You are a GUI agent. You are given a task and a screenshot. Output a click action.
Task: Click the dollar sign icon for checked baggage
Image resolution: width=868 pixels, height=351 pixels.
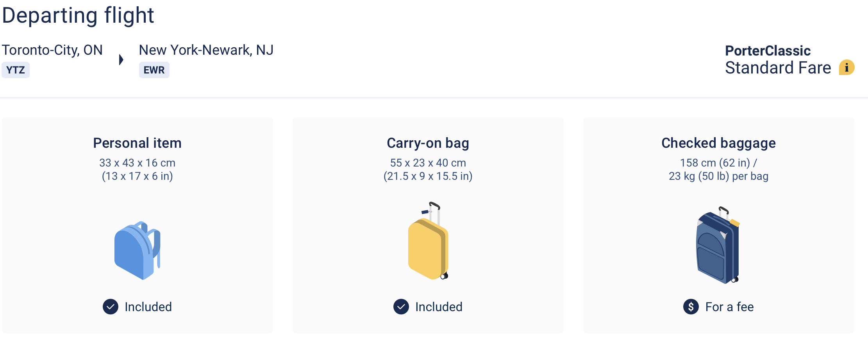pos(691,307)
